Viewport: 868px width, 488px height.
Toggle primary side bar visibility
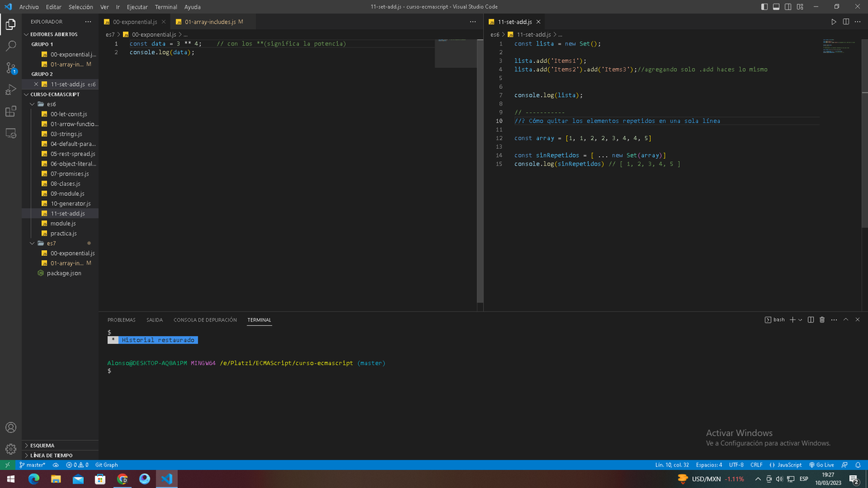pos(765,7)
